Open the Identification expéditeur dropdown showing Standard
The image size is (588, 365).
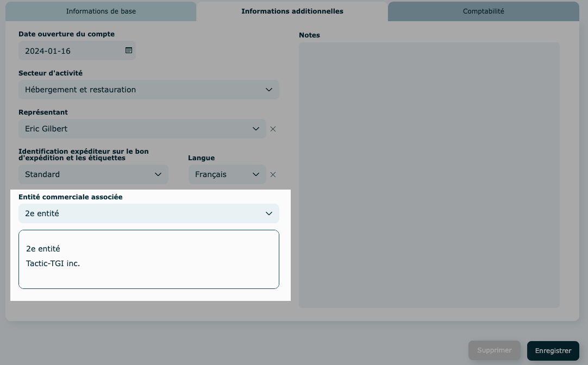click(87, 175)
